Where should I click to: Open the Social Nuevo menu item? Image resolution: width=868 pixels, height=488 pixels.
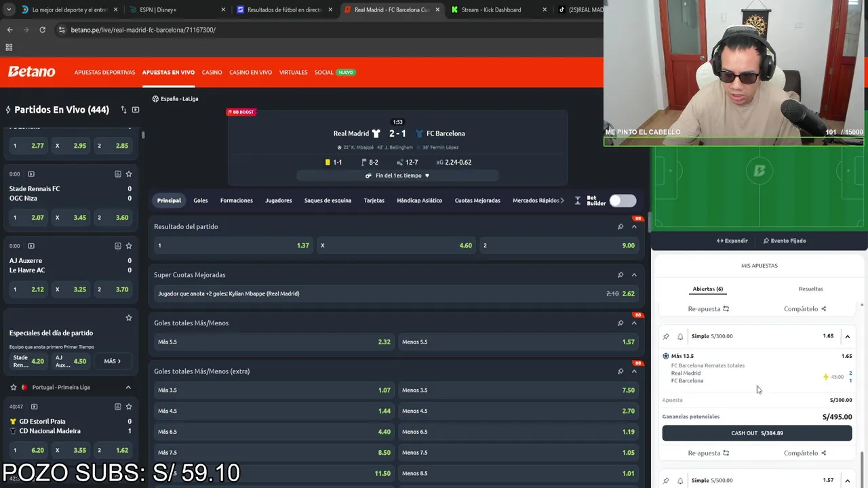tap(334, 73)
